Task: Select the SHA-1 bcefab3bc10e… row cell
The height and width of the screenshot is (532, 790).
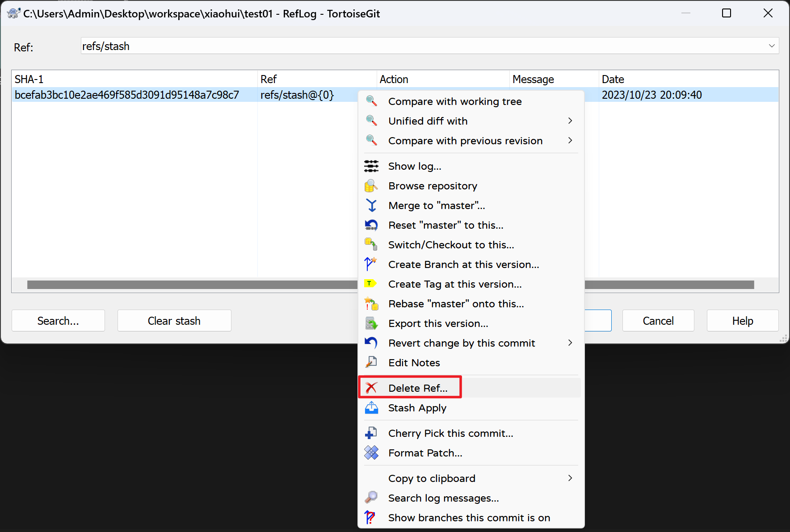Action: [x=134, y=95]
